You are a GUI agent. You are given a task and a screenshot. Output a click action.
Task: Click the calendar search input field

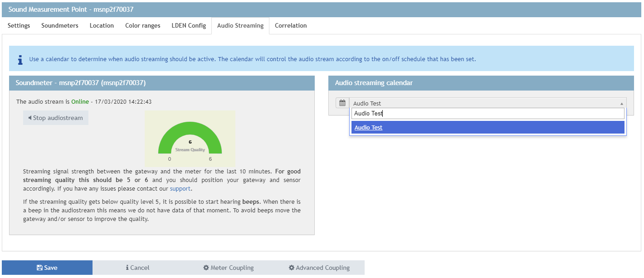click(x=488, y=114)
